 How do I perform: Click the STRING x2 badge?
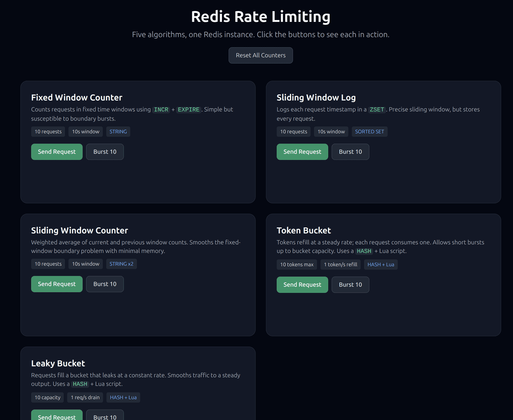(121, 264)
